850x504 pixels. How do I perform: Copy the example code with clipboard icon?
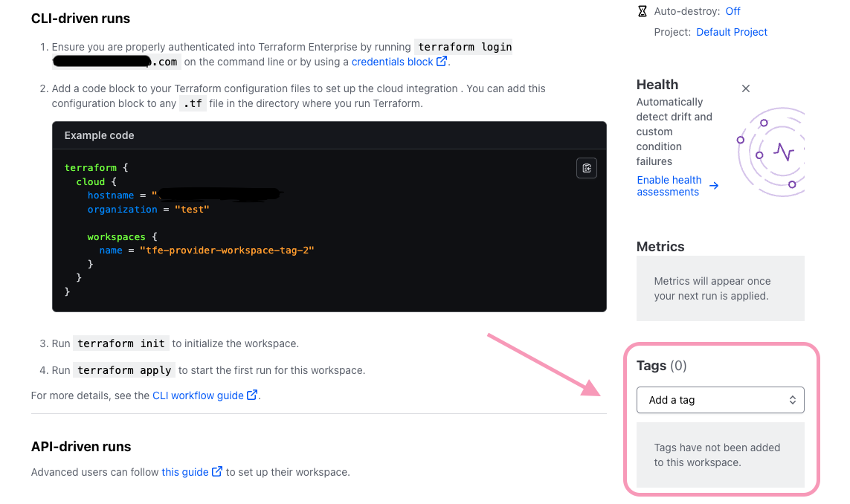[587, 168]
